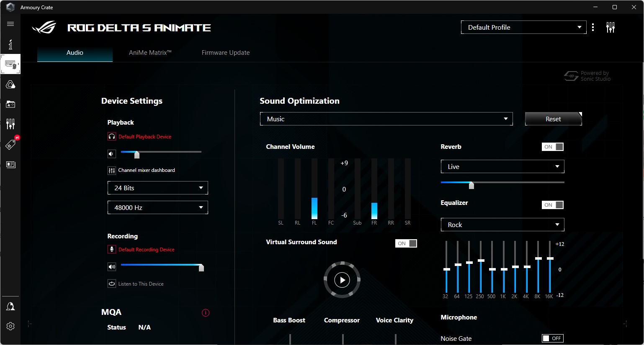The width and height of the screenshot is (644, 345).
Task: Turn off Virtual Surround Sound
Action: [406, 243]
